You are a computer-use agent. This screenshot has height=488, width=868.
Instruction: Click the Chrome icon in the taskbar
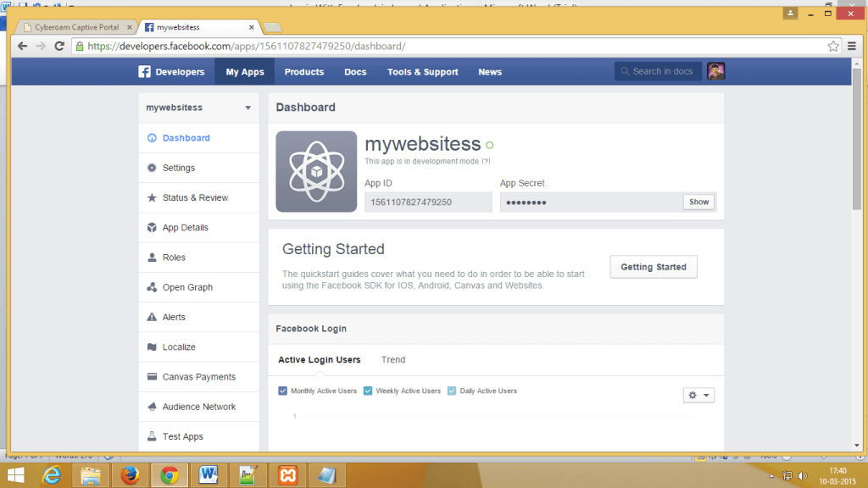pyautogui.click(x=170, y=475)
